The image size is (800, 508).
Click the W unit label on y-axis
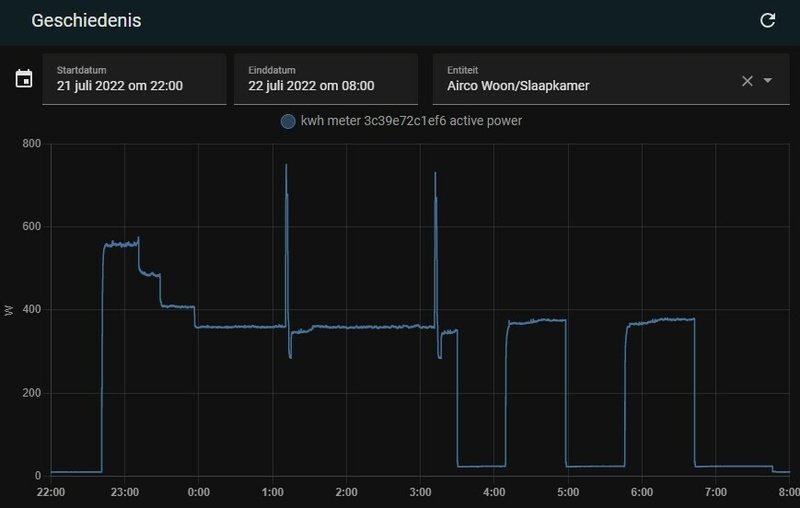click(x=9, y=310)
